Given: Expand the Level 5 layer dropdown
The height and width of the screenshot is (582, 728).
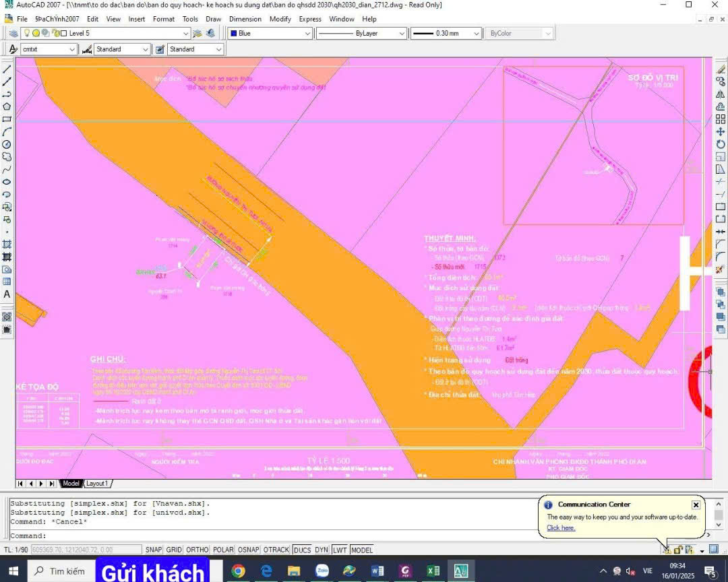Looking at the screenshot, I should pyautogui.click(x=185, y=33).
